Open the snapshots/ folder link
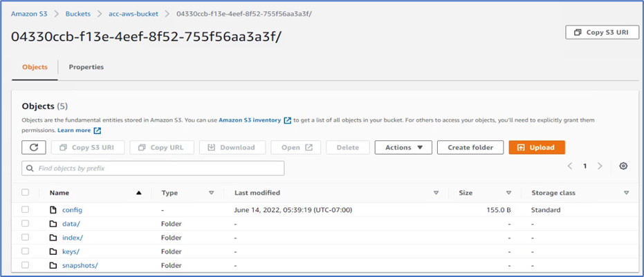Image resolution: width=644 pixels, height=277 pixels. click(80, 265)
